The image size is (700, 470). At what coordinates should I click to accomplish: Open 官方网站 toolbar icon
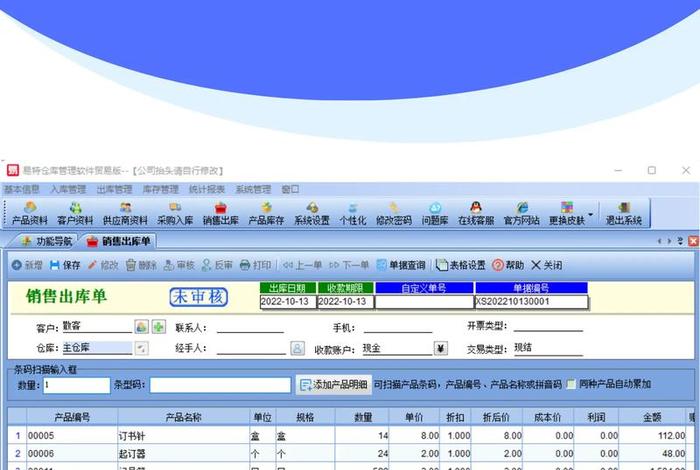click(521, 213)
